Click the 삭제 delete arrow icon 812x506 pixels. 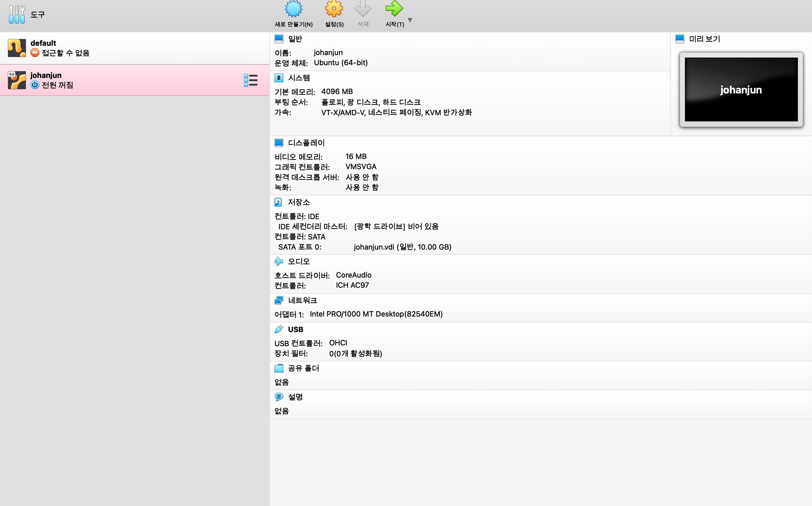click(363, 9)
